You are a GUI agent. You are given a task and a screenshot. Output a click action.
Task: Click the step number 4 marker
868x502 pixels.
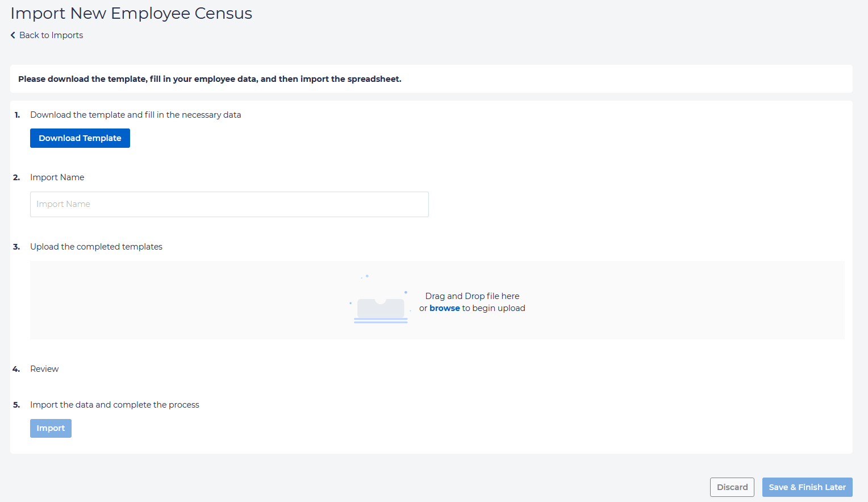(16, 369)
